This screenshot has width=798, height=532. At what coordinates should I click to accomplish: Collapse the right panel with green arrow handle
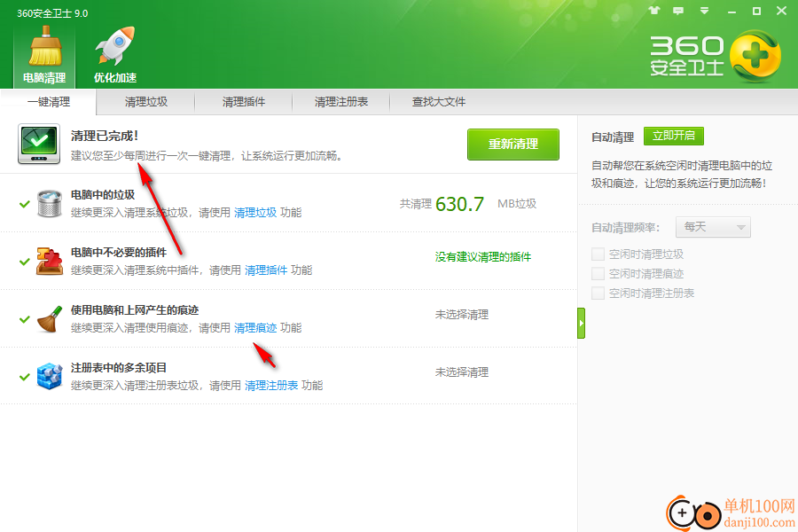tap(581, 323)
